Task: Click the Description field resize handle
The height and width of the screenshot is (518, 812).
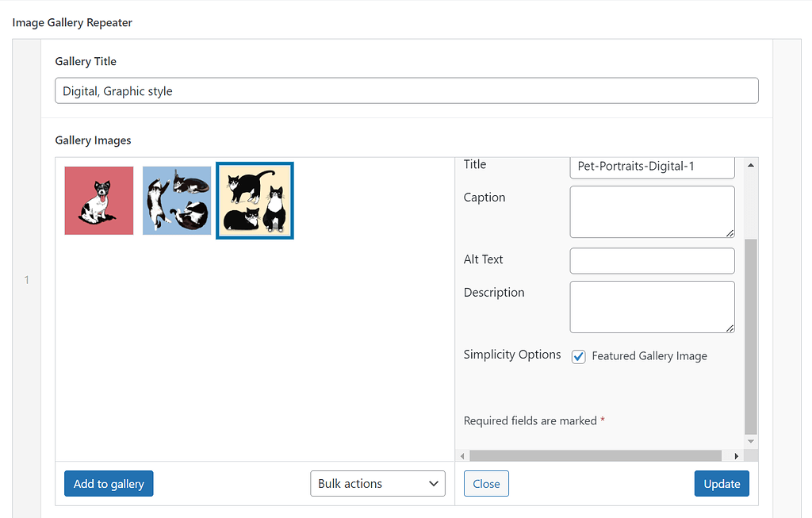Action: tap(730, 328)
